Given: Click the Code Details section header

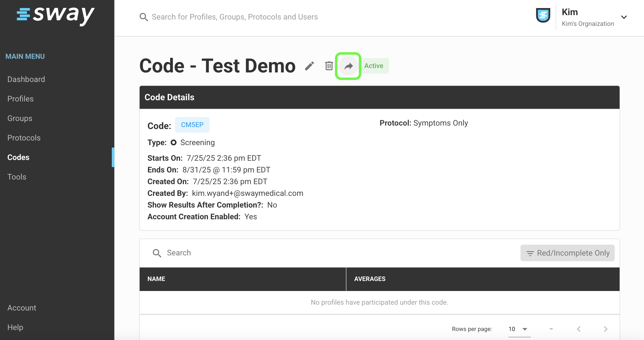Looking at the screenshot, I should pyautogui.click(x=379, y=97).
